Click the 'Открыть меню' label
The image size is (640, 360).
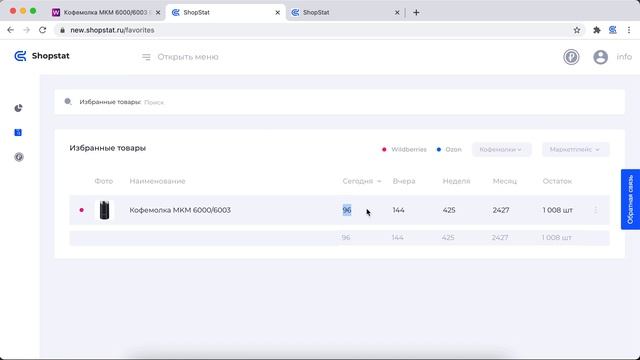click(x=188, y=57)
